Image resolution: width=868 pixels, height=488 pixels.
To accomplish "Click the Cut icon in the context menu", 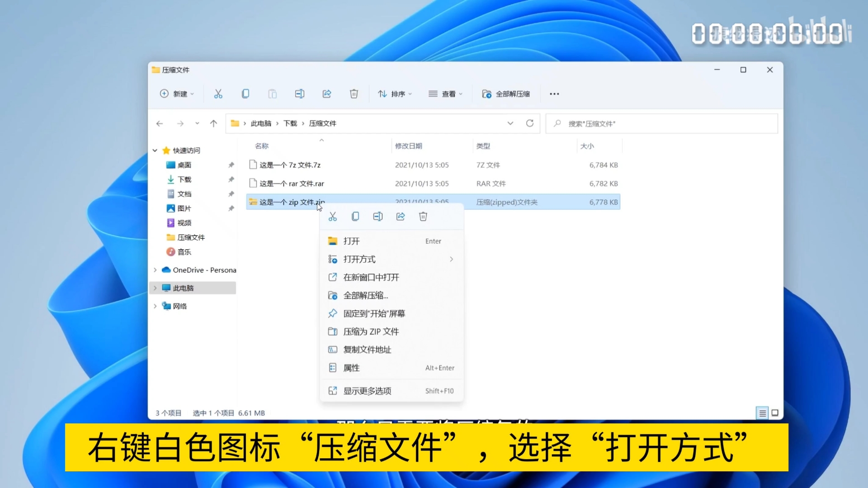I will click(333, 216).
